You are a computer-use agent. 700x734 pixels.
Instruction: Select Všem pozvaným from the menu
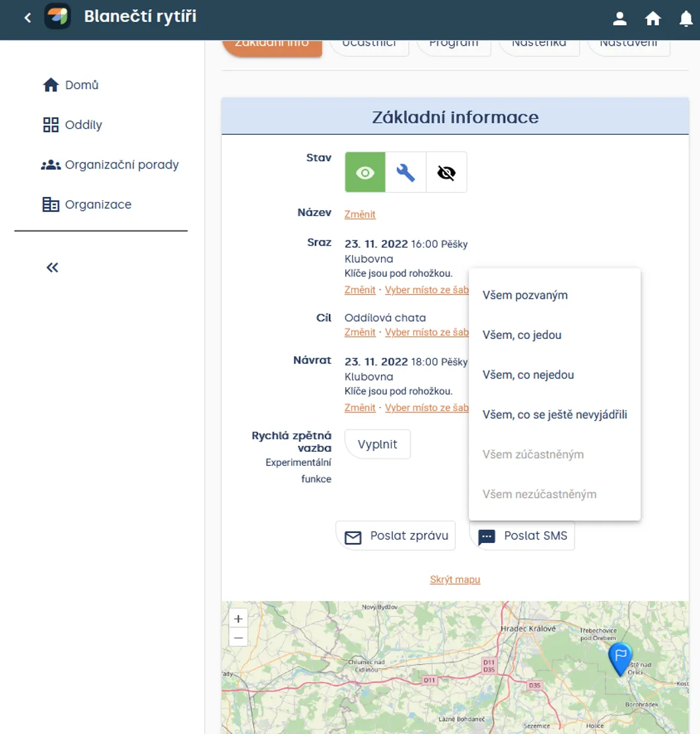(x=555, y=295)
